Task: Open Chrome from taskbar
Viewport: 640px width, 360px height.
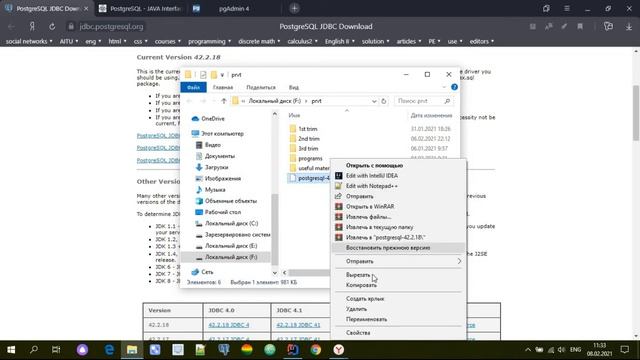Action: (316, 350)
